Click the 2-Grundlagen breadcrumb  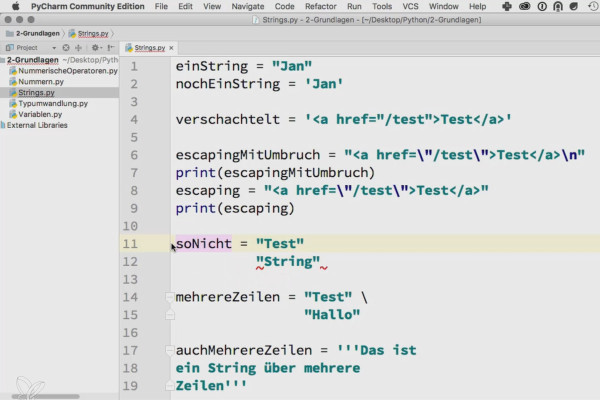point(38,34)
